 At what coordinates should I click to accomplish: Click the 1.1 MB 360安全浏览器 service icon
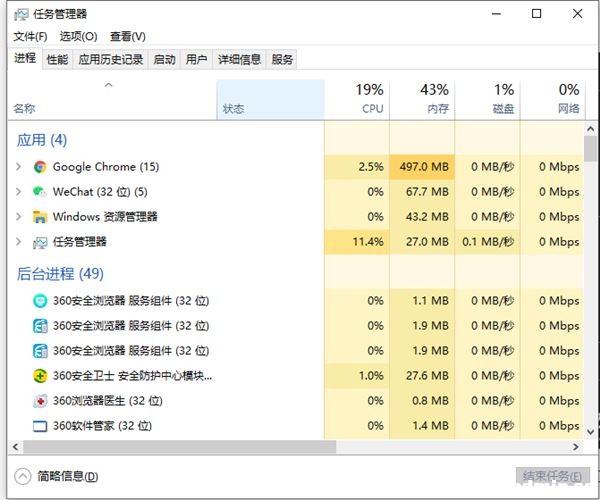point(40,301)
